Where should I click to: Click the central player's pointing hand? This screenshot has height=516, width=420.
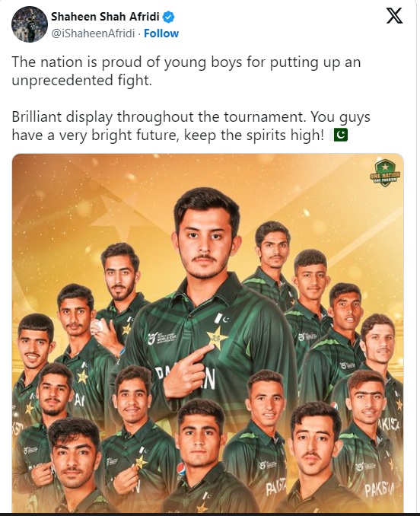coord(187,371)
